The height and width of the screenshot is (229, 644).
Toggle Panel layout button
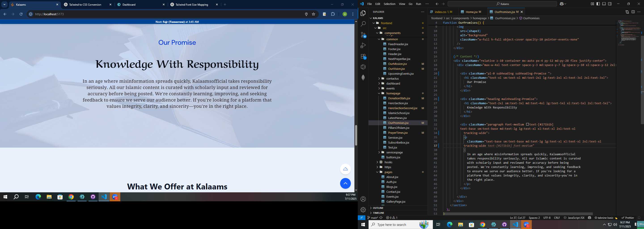604,4
